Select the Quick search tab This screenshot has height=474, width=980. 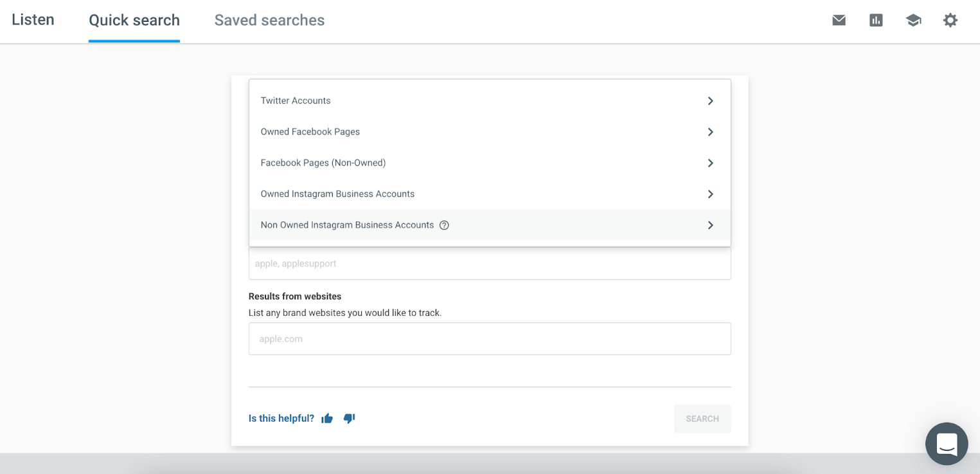click(x=134, y=21)
